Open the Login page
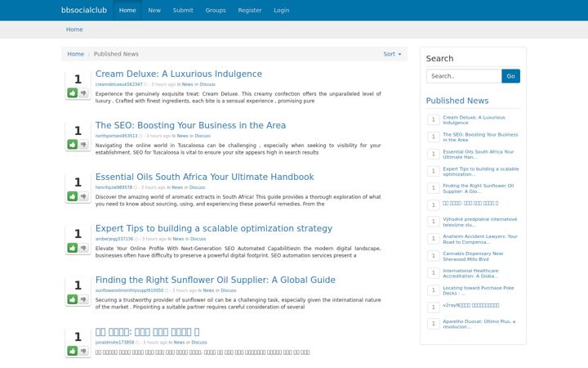Image resolution: width=588 pixels, height=368 pixels. (x=282, y=10)
